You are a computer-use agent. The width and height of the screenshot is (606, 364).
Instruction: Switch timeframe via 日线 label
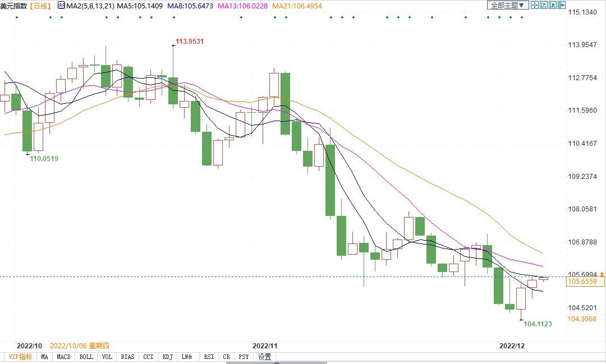(x=40, y=6)
